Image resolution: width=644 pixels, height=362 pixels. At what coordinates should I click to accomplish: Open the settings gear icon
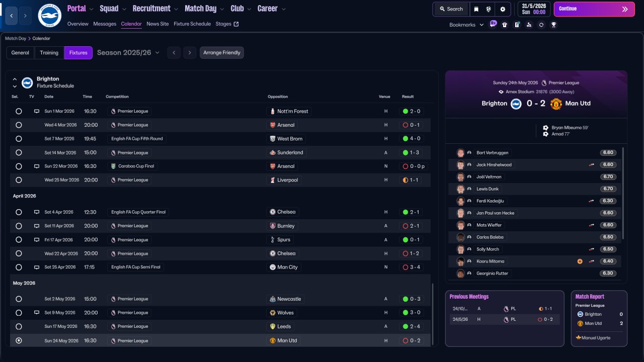(x=503, y=9)
